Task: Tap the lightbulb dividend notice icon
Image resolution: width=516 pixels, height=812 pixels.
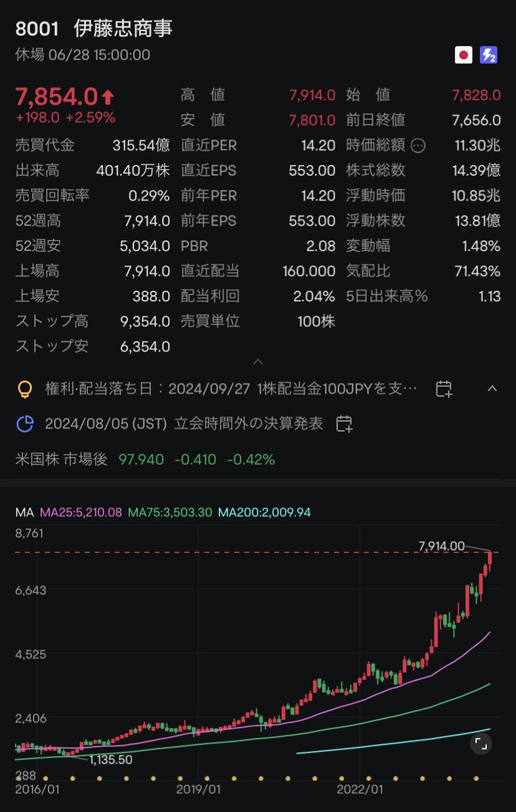Action: pyautogui.click(x=25, y=388)
